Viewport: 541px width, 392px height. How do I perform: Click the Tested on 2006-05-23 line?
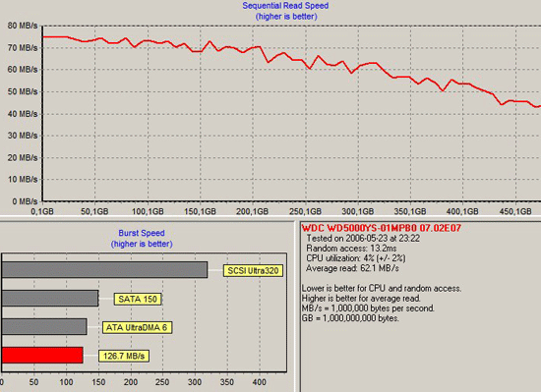tap(363, 239)
